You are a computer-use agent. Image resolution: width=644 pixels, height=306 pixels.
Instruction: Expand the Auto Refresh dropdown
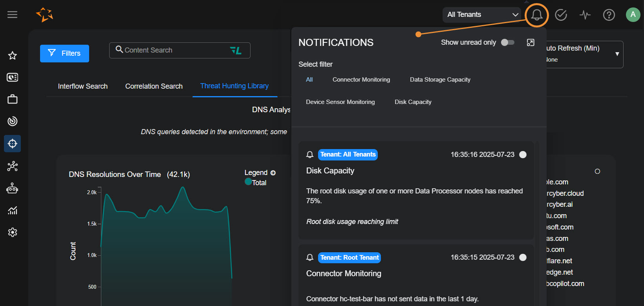[x=617, y=54]
